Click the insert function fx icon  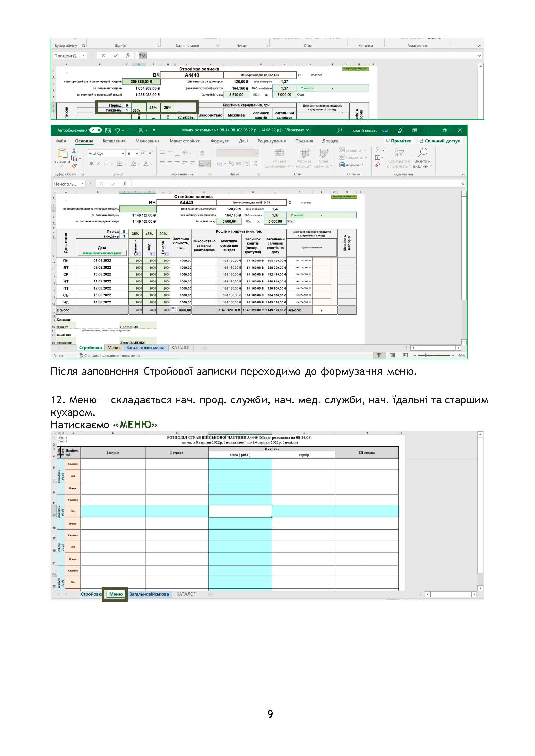(x=125, y=184)
